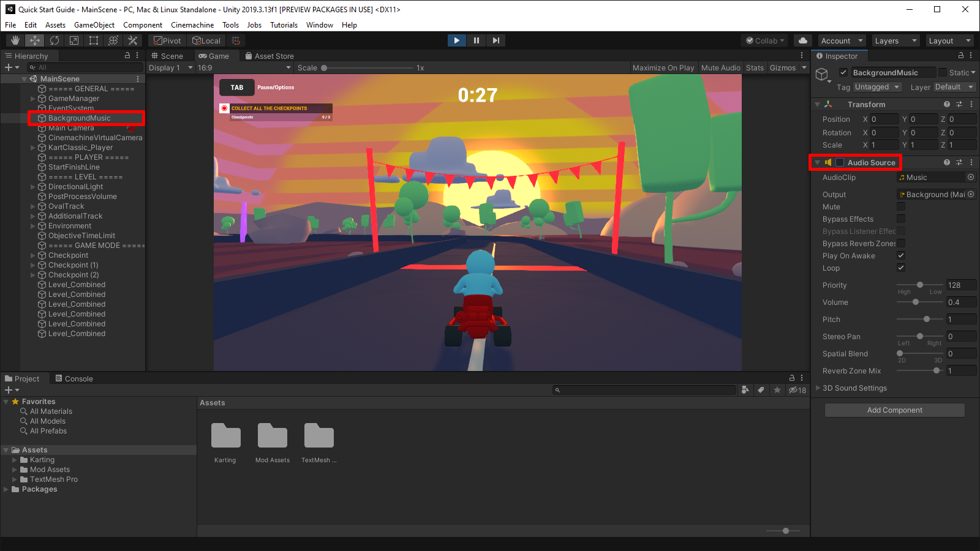Toggle Play On Awake off
Viewport: 980px width, 551px height.
pos(901,255)
